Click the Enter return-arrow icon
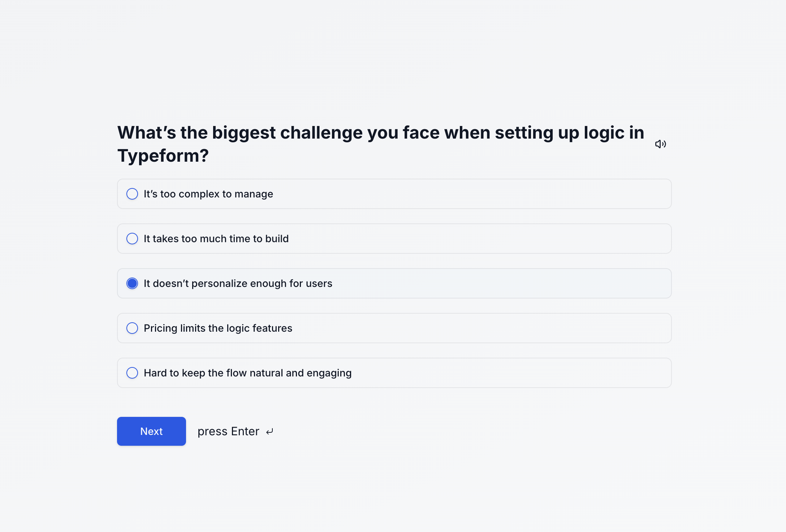The height and width of the screenshot is (532, 786). tap(270, 432)
